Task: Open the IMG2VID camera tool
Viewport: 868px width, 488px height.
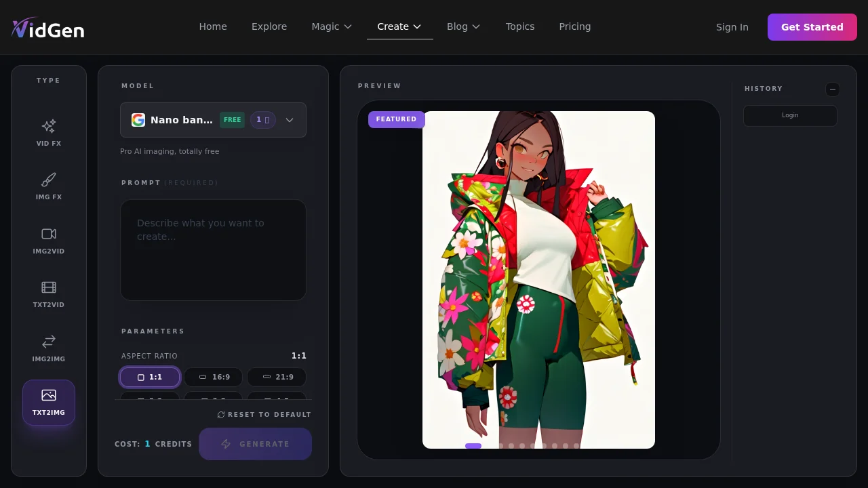Action: pos(48,241)
